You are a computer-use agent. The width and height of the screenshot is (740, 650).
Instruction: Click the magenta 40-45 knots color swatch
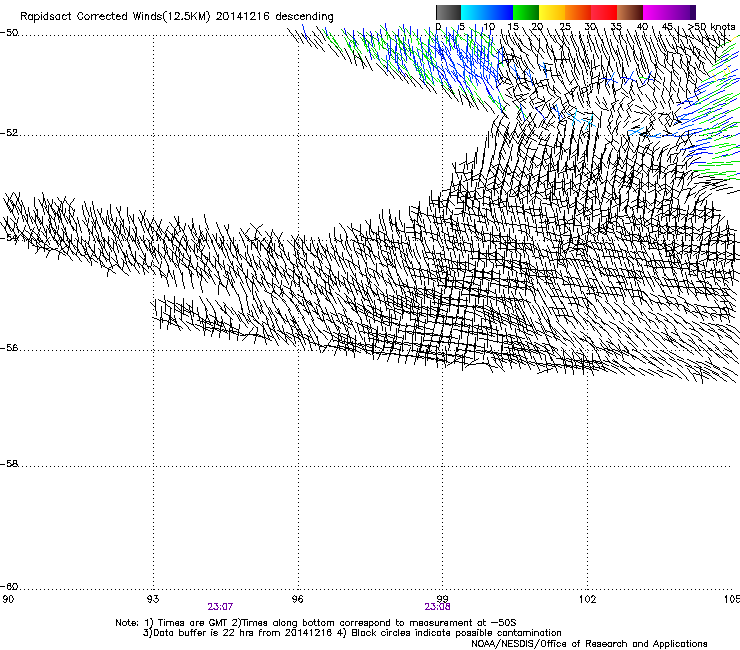point(656,12)
